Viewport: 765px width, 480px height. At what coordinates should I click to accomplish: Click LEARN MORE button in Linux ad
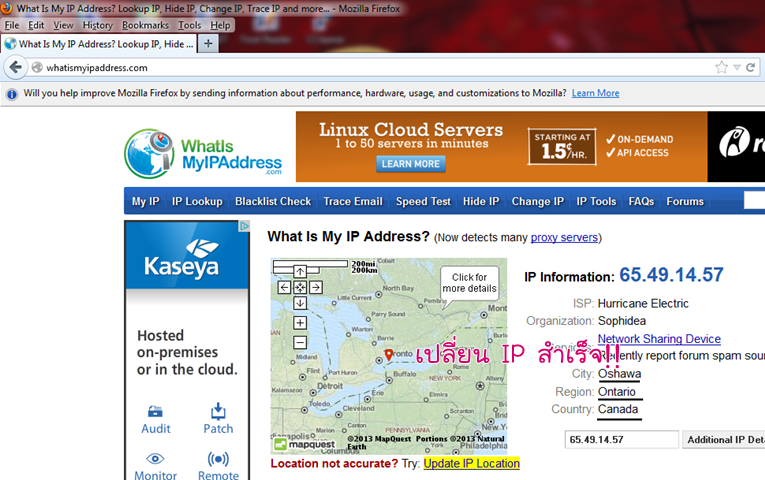point(411,164)
